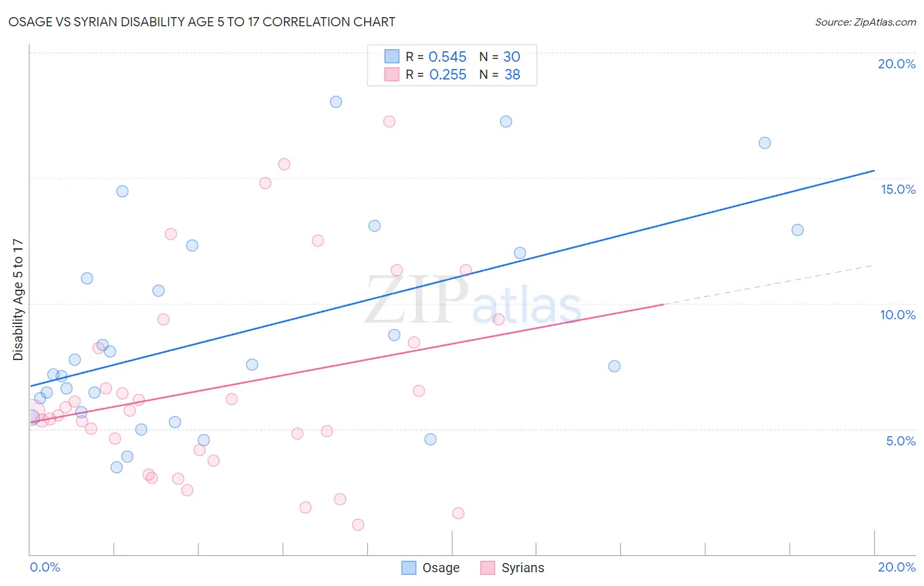Click the dashed pink extrapolation line

click(769, 285)
